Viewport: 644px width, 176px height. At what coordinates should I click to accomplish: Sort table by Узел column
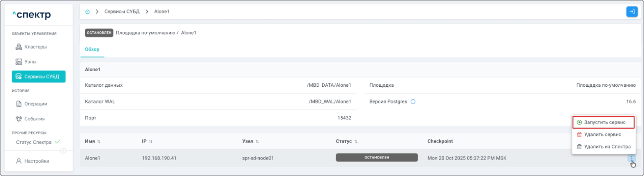pos(257,141)
